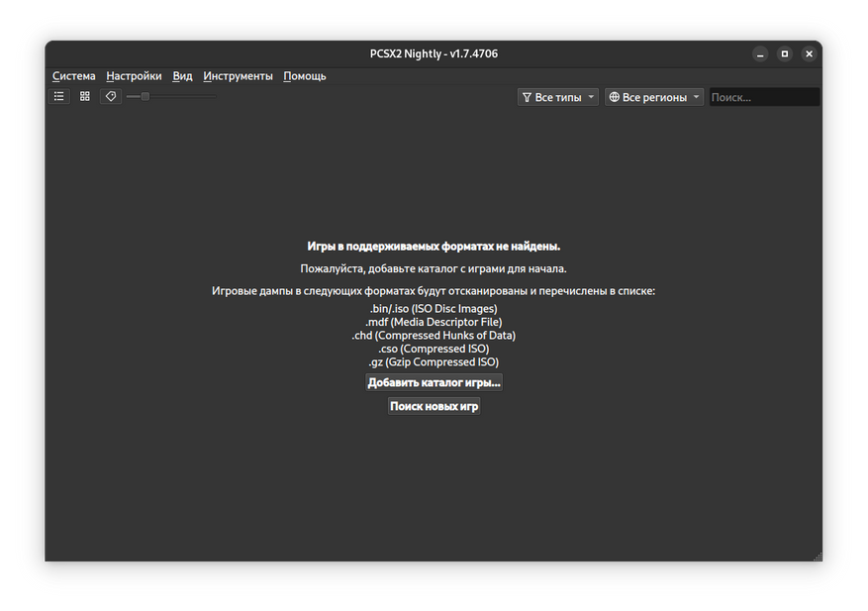This screenshot has height=611, width=868.
Task: Open the Вид menu
Action: [182, 76]
